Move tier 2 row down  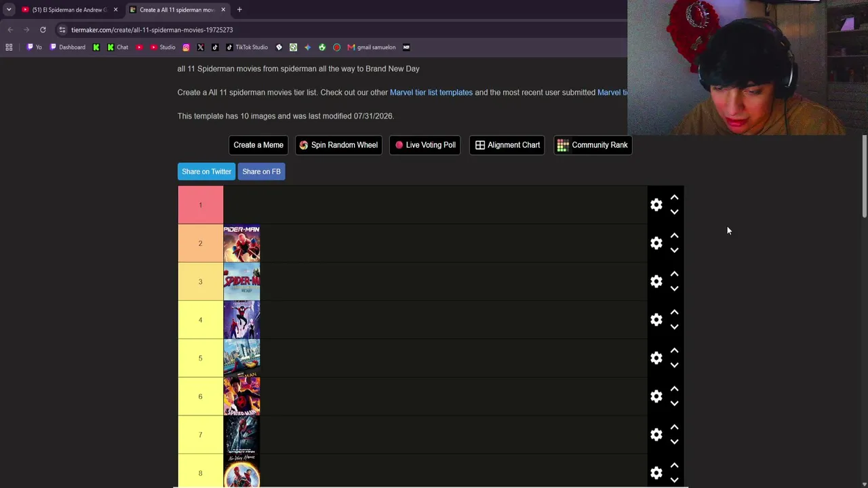tap(674, 250)
